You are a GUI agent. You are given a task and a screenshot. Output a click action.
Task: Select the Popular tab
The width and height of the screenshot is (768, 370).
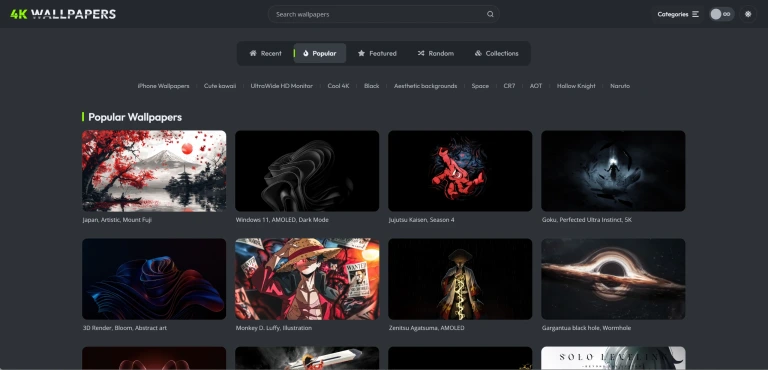320,53
